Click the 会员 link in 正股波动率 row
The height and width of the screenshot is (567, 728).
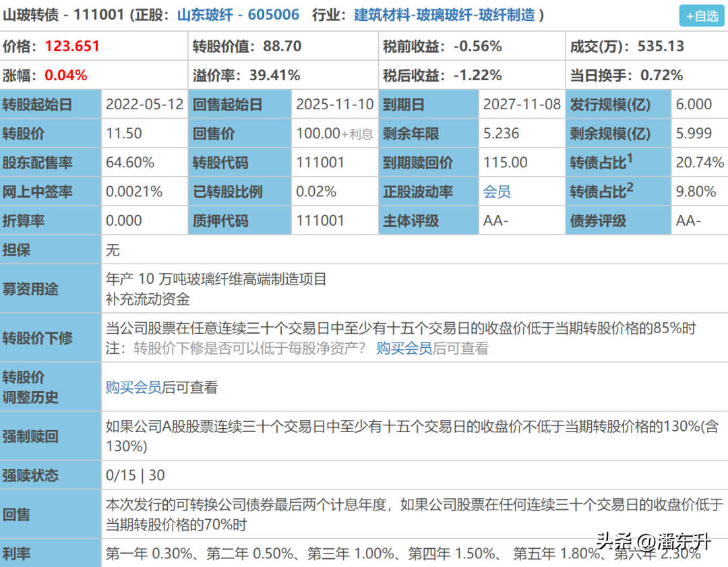point(497,191)
